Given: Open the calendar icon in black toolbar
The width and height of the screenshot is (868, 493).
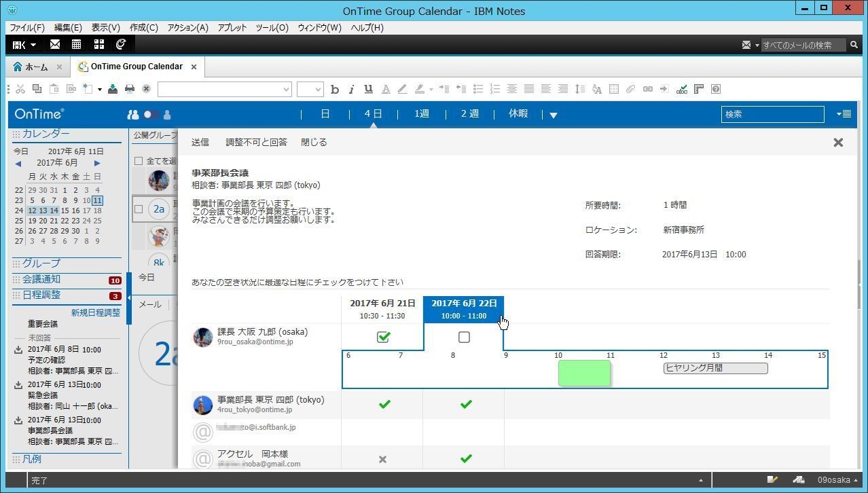Looking at the screenshot, I should (77, 44).
